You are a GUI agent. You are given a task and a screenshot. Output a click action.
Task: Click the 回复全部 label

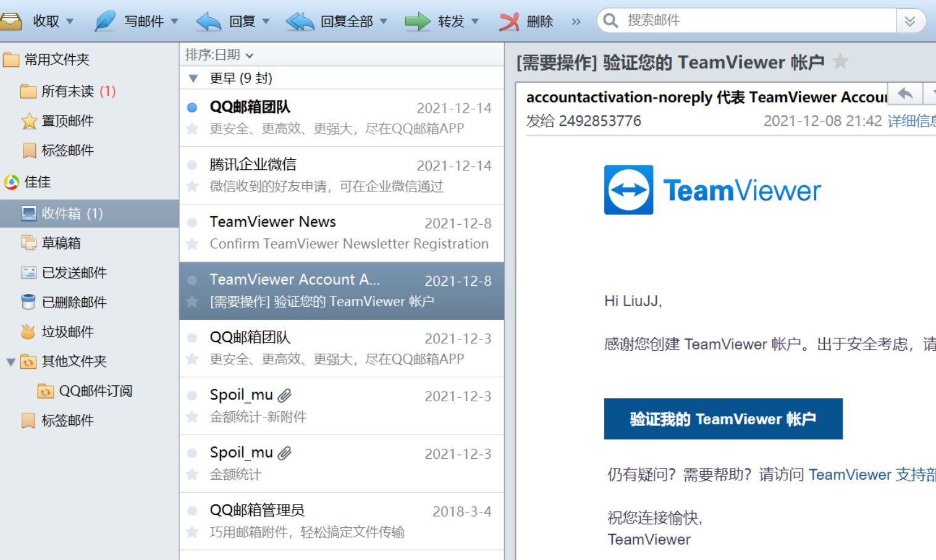[x=347, y=22]
